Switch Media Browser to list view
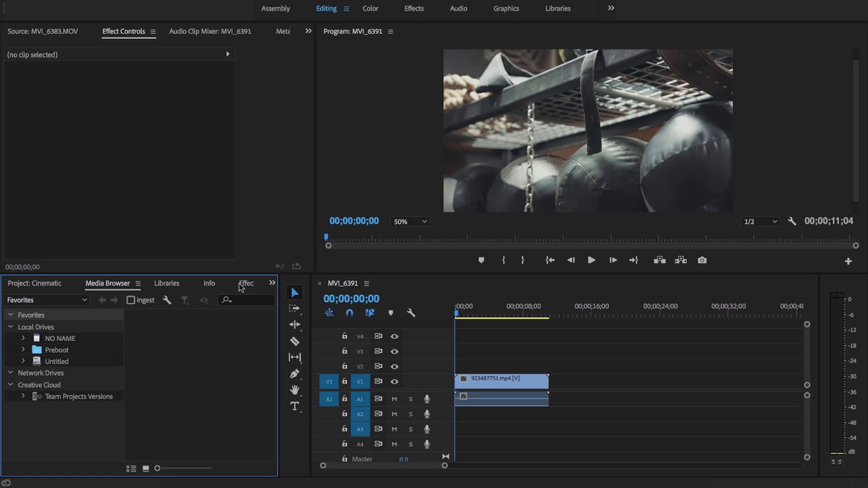 click(x=131, y=468)
